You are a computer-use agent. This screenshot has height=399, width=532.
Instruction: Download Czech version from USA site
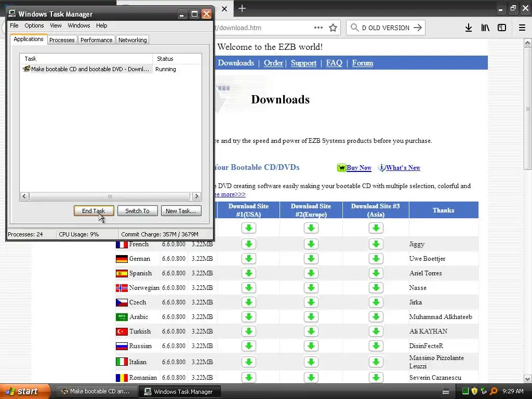pyautogui.click(x=249, y=302)
